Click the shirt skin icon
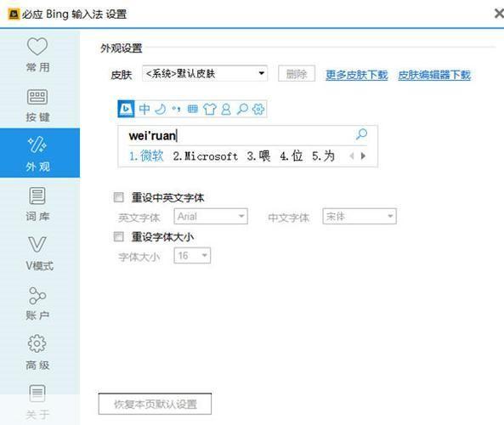 click(210, 109)
